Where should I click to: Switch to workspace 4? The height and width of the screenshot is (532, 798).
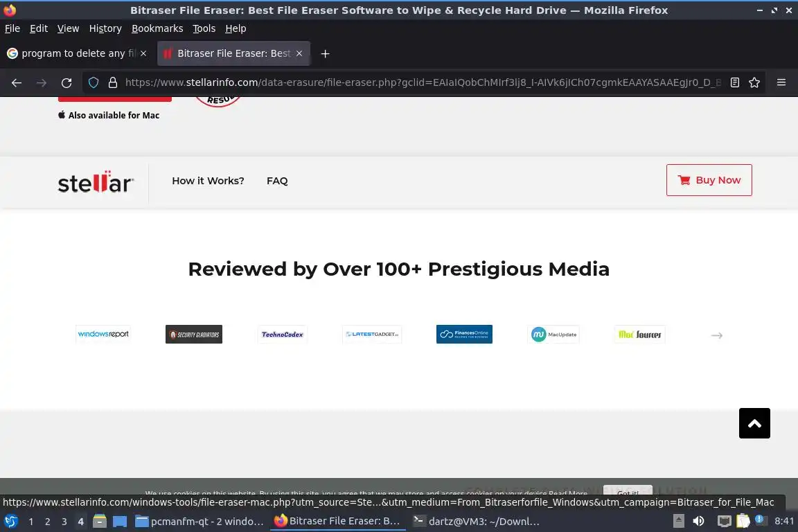[80, 522]
